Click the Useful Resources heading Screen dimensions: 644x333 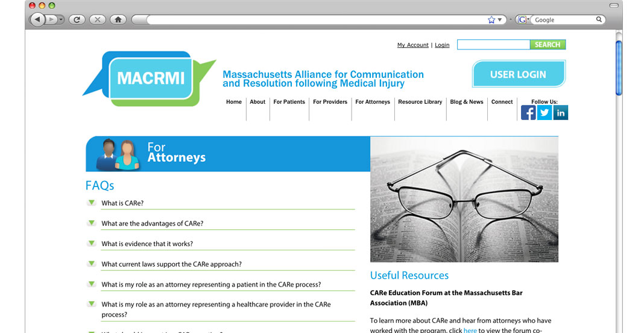pos(409,276)
